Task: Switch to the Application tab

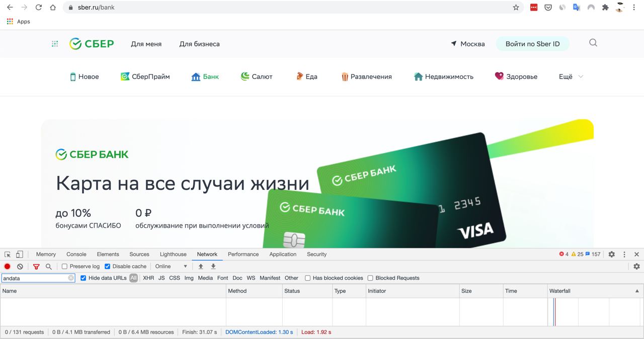Action: (x=283, y=254)
